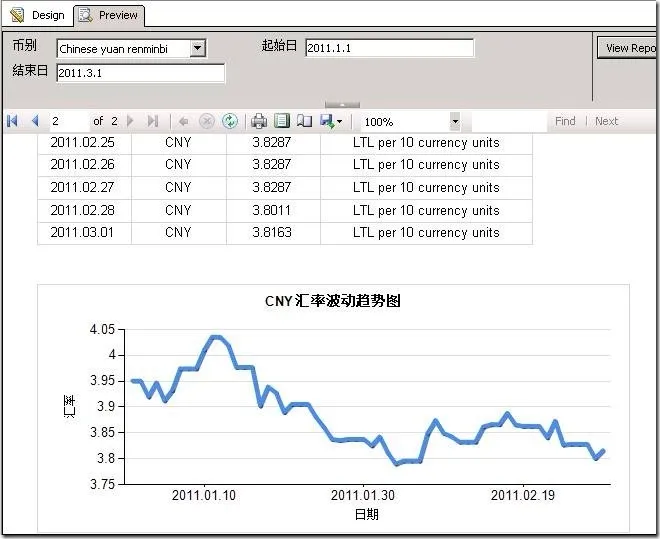
Task: Print the report
Action: click(x=259, y=121)
